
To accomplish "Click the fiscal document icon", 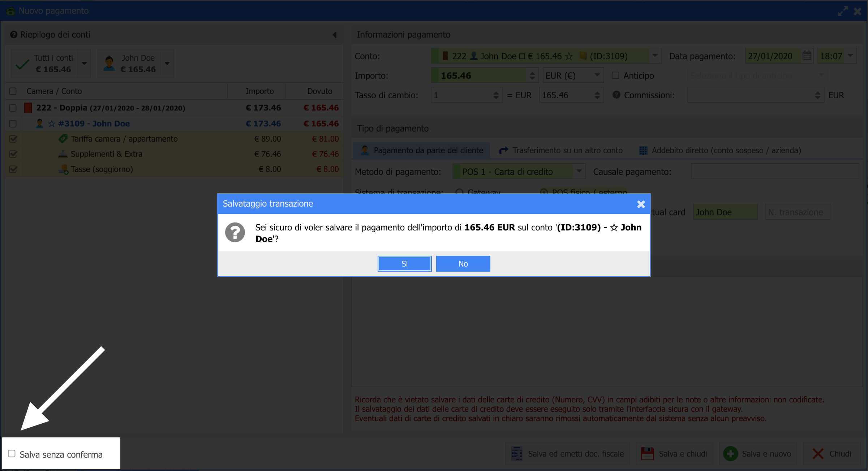I will (517, 454).
